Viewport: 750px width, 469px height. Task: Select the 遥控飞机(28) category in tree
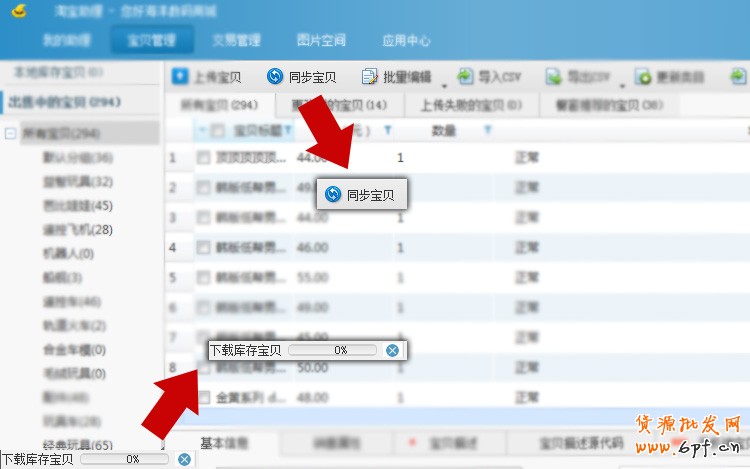[x=76, y=229]
